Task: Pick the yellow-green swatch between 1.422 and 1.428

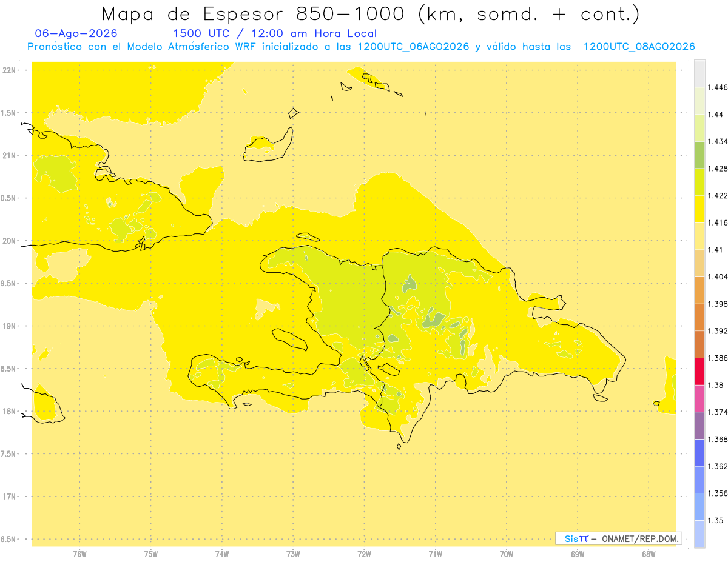Action: coord(699,182)
